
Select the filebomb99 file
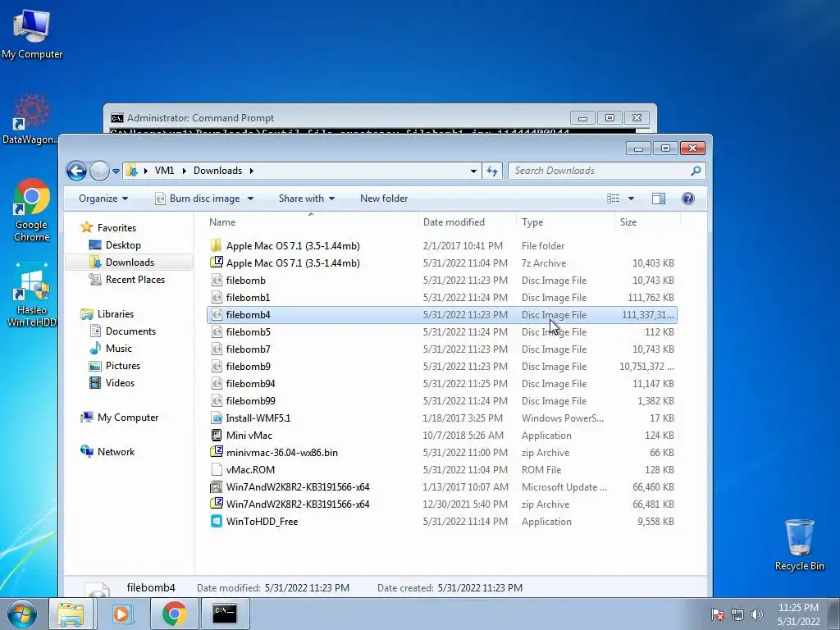[x=441, y=400]
